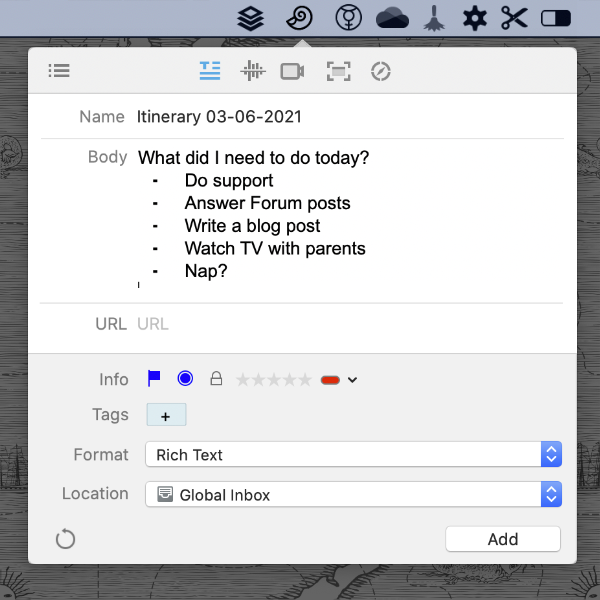Screen dimensions: 600x600
Task: Switch to the text note tab
Action: 210,71
